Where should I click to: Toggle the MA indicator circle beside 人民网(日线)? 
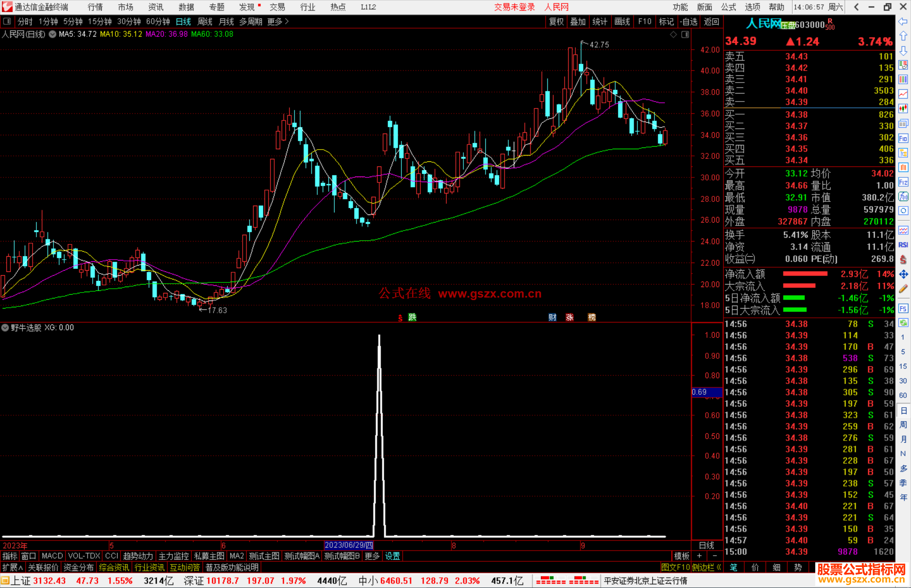(52, 34)
